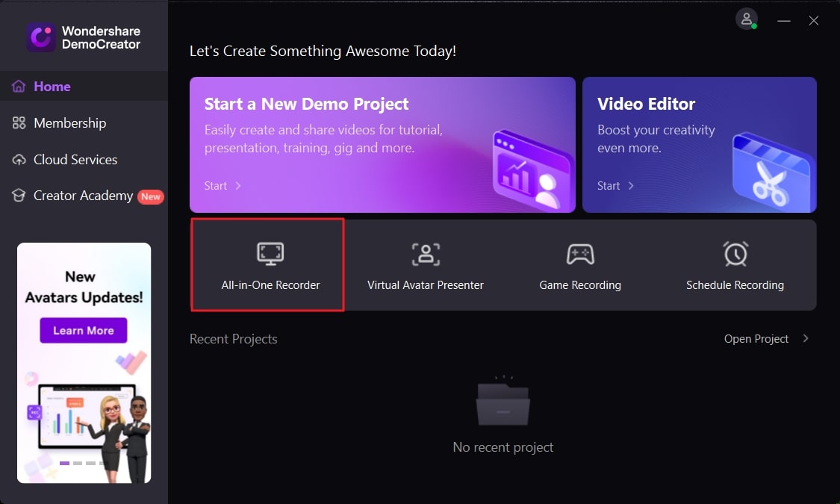Select the first banner carousel indicator

(x=64, y=463)
